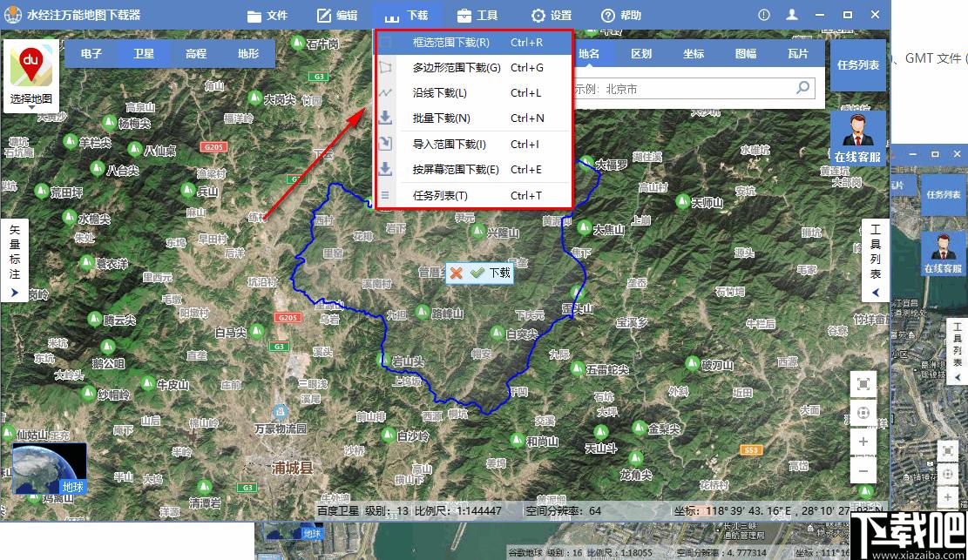Confirm selection with 下载 button
This screenshot has height=560, width=968.
point(491,273)
